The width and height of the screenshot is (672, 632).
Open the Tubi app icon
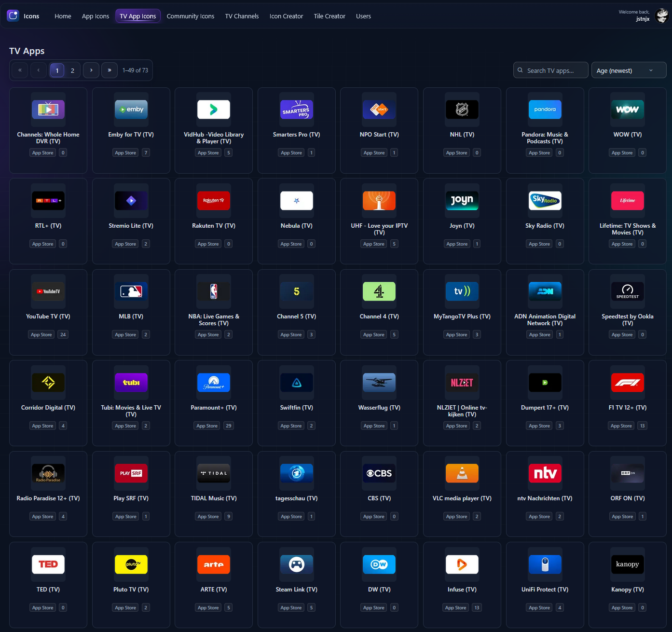(131, 383)
